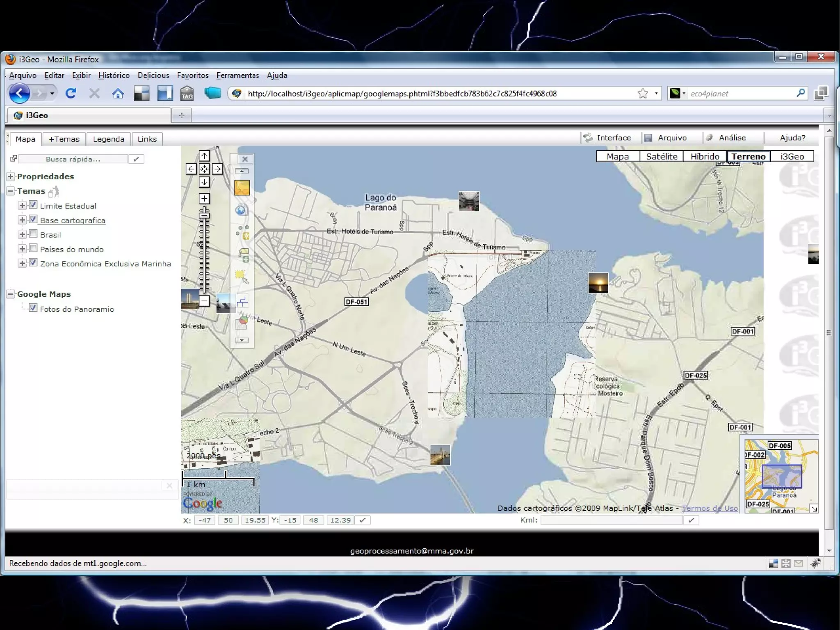
Task: Click the zoom out minus button
Action: tap(204, 301)
